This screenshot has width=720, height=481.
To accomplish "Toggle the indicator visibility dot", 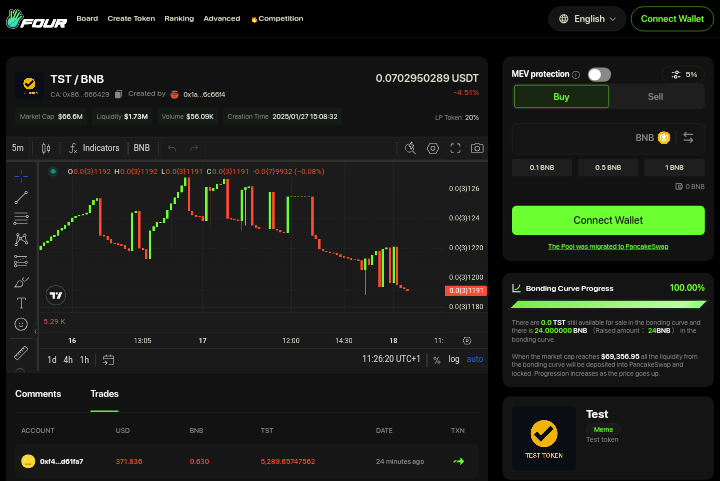I will pos(53,171).
